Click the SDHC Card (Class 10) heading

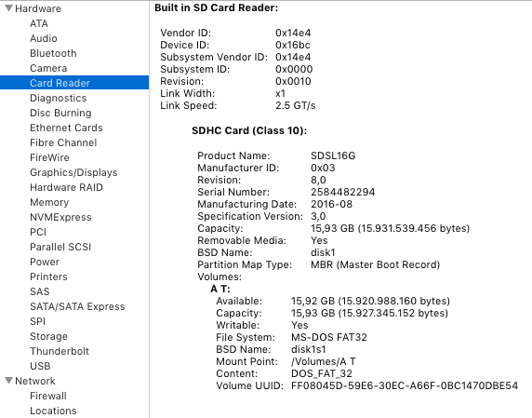point(249,130)
